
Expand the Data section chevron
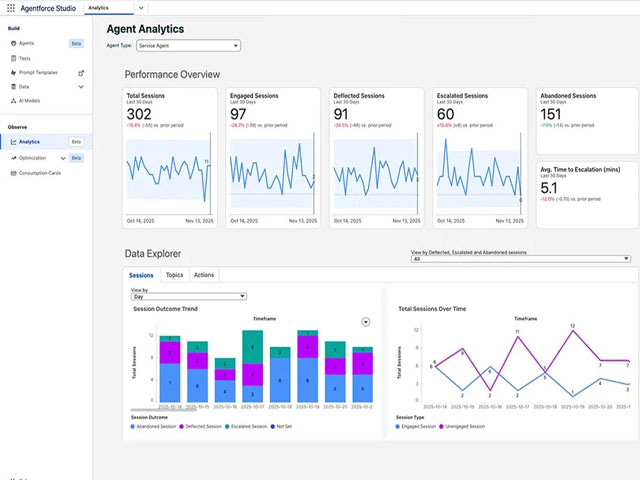pos(81,87)
